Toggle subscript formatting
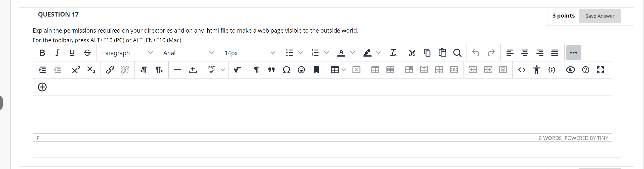644x169 pixels. pos(91,70)
